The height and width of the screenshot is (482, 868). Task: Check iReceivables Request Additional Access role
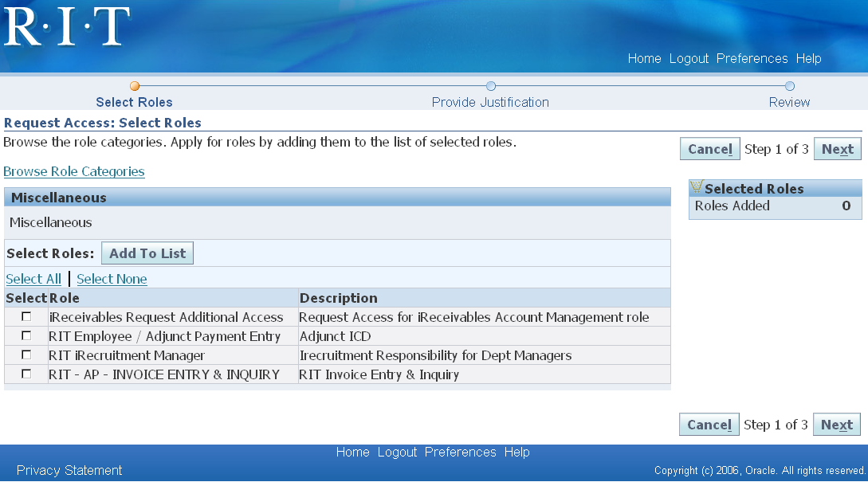[x=26, y=317]
